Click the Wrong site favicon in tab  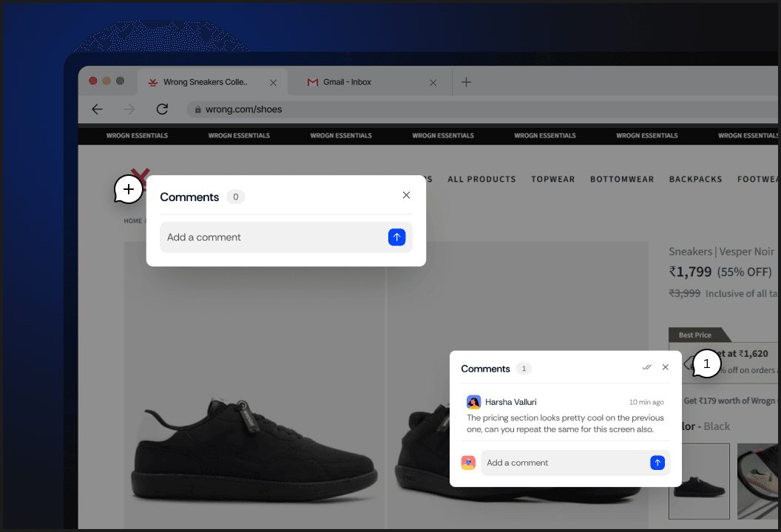click(153, 82)
